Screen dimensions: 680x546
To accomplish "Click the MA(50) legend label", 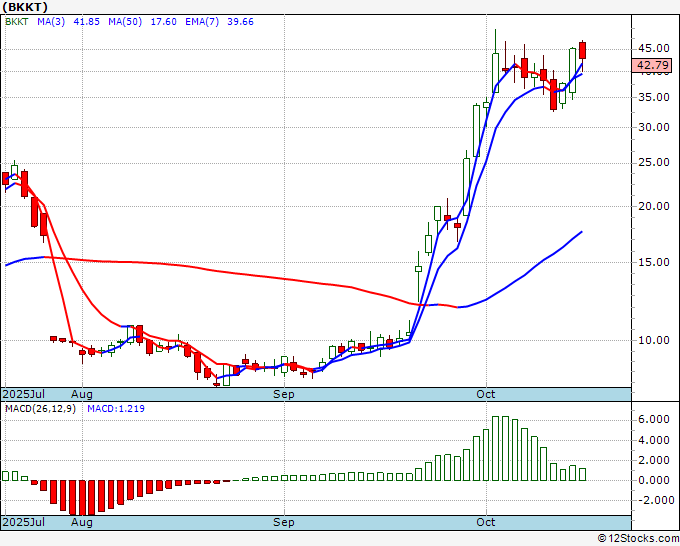I will (125, 22).
